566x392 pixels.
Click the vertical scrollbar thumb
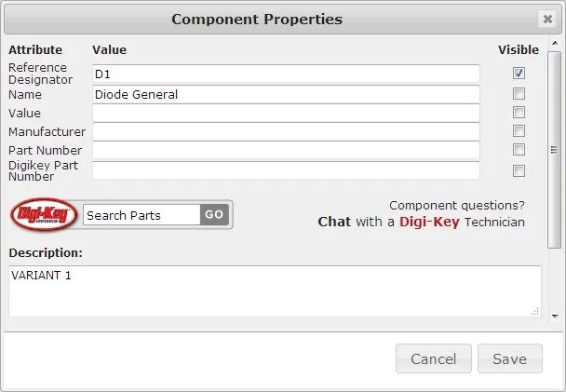tap(554, 150)
